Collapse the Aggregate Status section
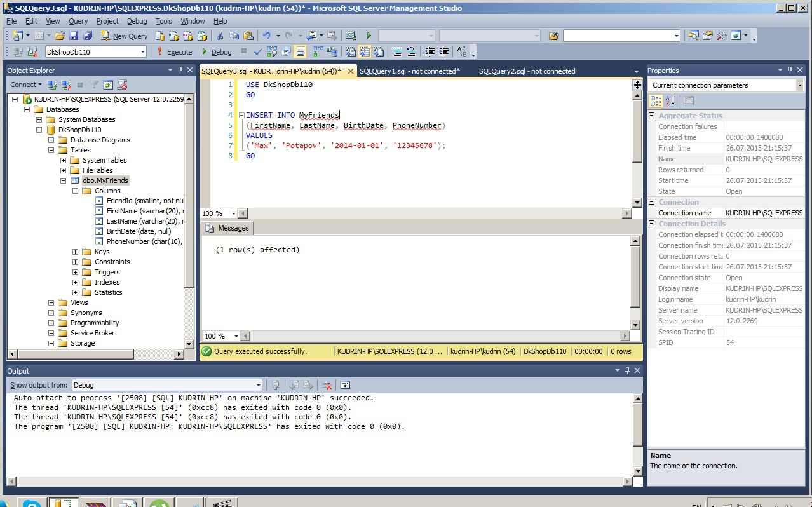This screenshot has width=812, height=507. 651,116
